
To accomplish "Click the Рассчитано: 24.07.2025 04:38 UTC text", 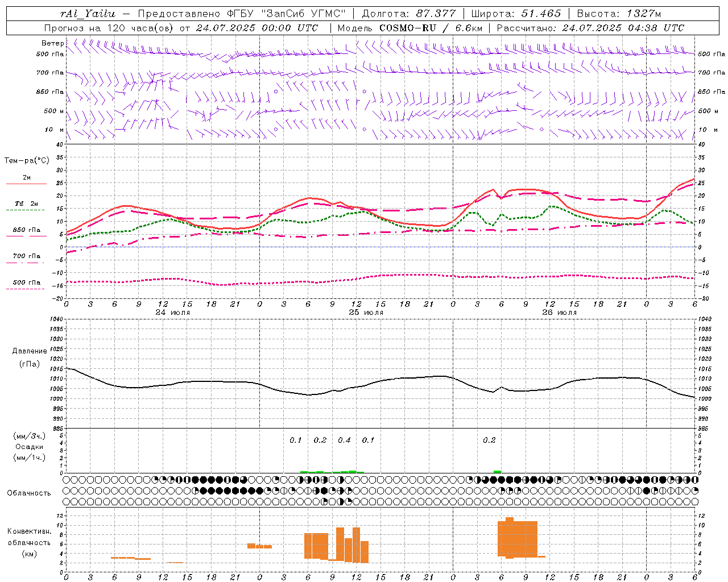I will (x=590, y=28).
